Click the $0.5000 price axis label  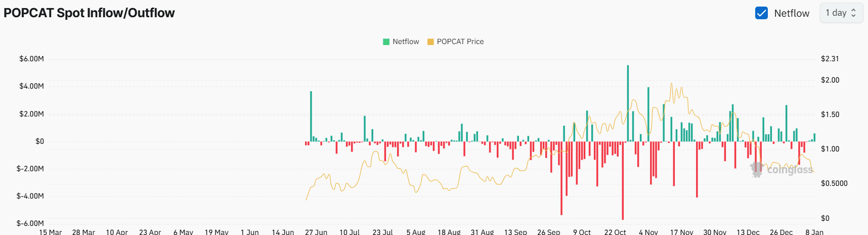coord(834,183)
